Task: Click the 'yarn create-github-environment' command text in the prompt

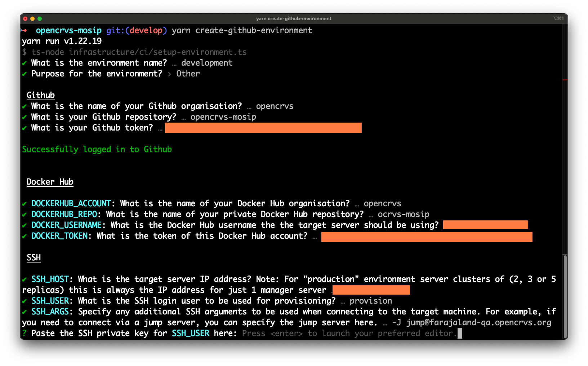Action: pos(242,30)
